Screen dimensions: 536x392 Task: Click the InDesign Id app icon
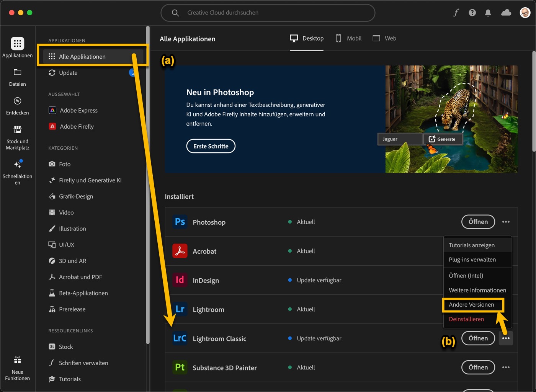(x=180, y=280)
